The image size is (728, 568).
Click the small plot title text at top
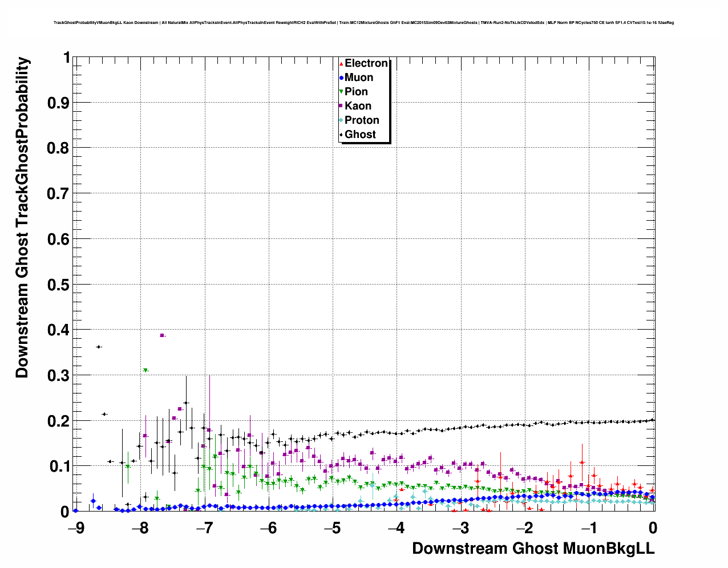pyautogui.click(x=363, y=23)
